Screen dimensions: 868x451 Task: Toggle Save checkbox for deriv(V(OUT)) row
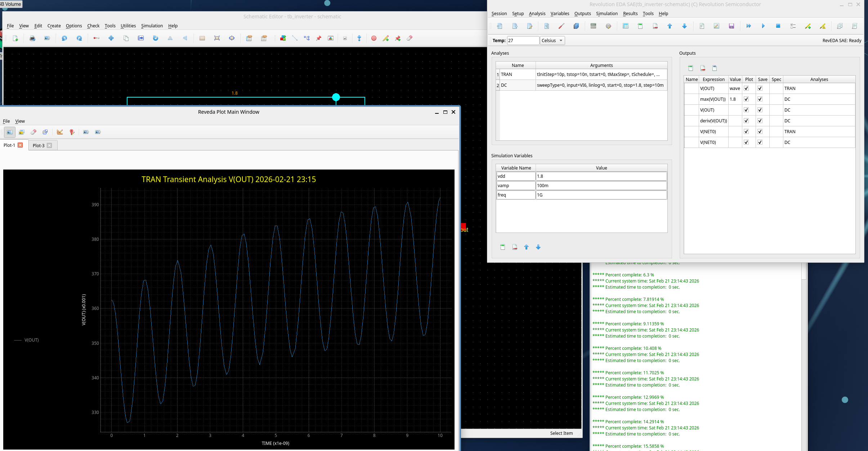pyautogui.click(x=760, y=121)
